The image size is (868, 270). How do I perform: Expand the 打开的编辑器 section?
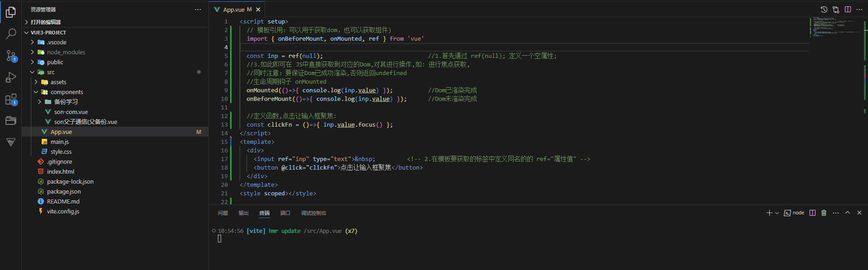coord(115,22)
